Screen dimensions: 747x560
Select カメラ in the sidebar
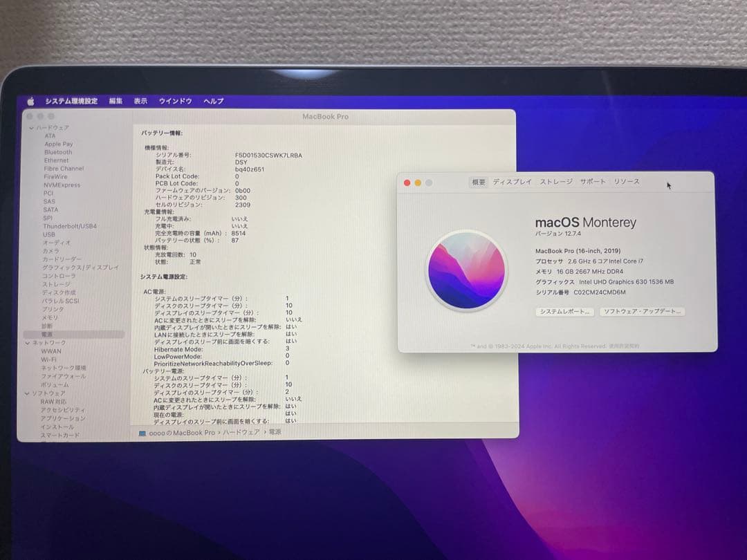(x=51, y=251)
